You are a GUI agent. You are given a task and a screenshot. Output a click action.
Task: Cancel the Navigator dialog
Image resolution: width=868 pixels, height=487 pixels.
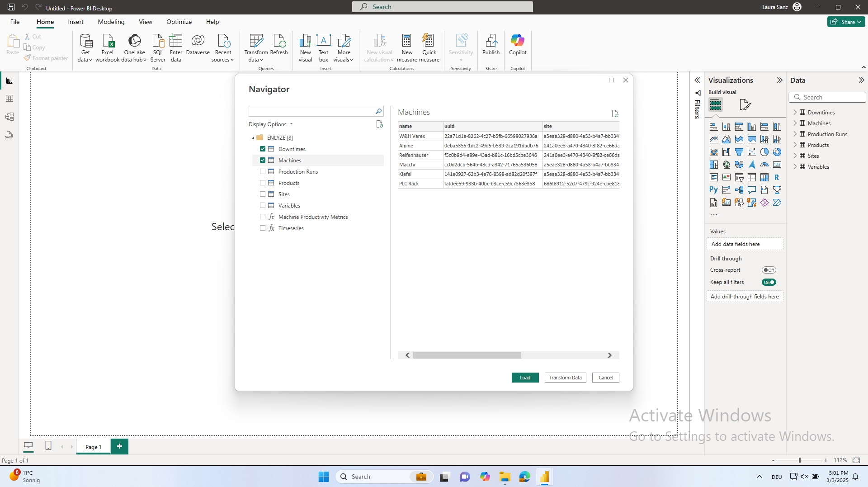pyautogui.click(x=605, y=378)
